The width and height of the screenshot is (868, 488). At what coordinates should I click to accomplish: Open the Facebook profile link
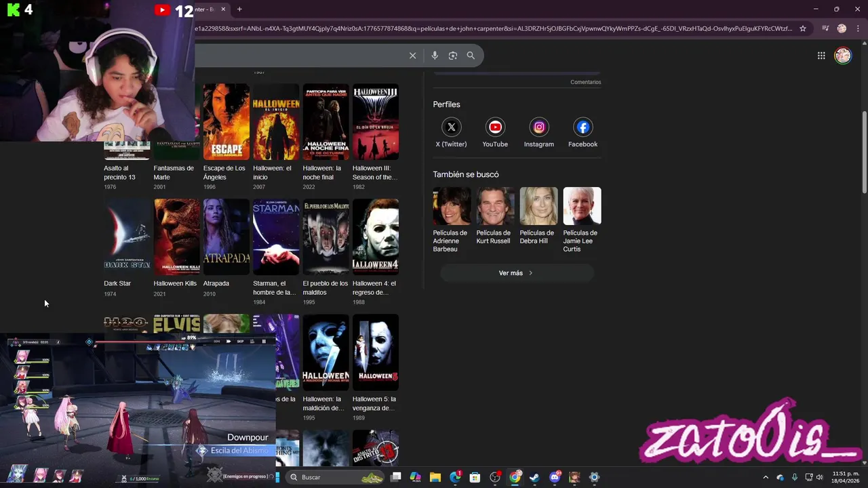(583, 132)
